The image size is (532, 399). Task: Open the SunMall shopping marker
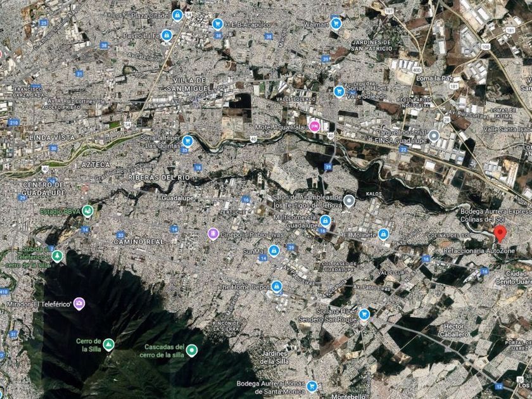coord(274,250)
